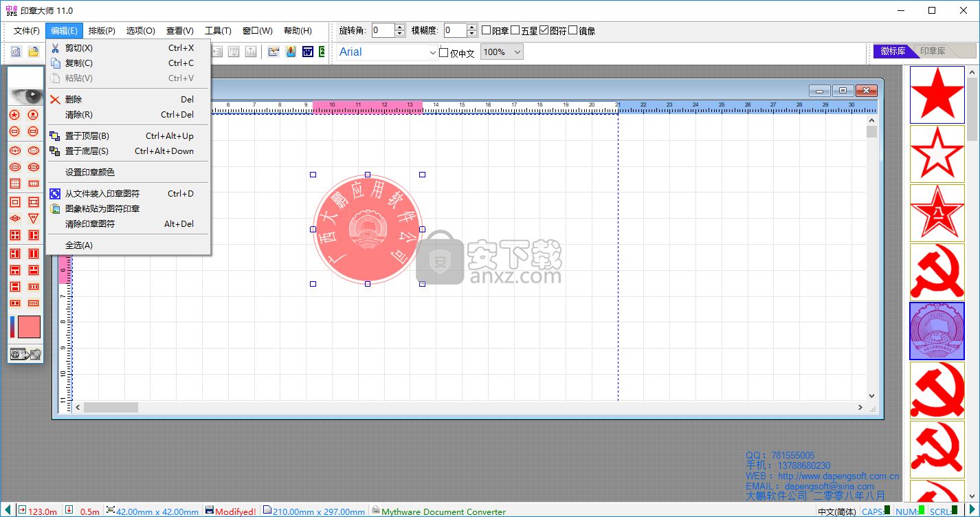
Task: Click the red X Delete entry
Action: point(128,100)
